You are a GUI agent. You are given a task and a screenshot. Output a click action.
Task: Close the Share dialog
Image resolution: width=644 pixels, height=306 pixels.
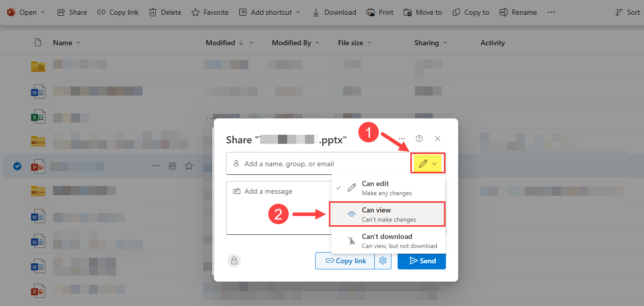click(437, 139)
